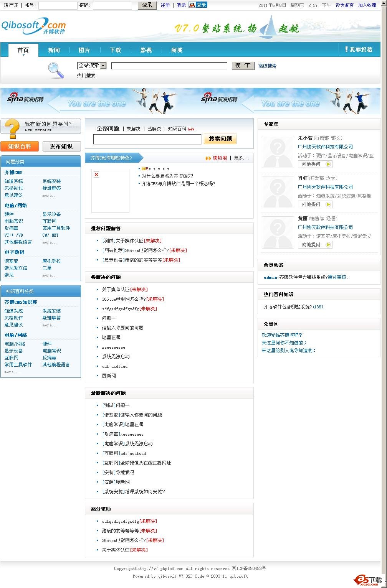This screenshot has width=387, height=588.
Task: Click the question search input box
Action: [147, 139]
